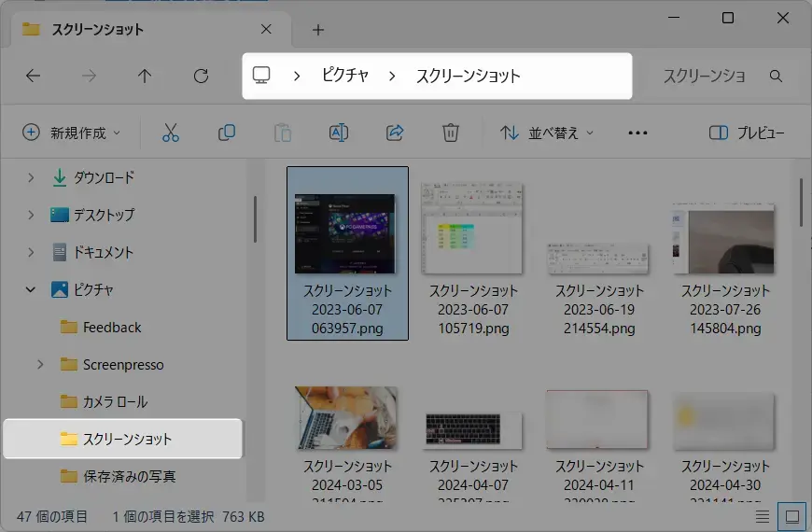The height and width of the screenshot is (532, 812).
Task: Select thumbnail of 2023-06-19 214554.png
Action: tap(598, 258)
